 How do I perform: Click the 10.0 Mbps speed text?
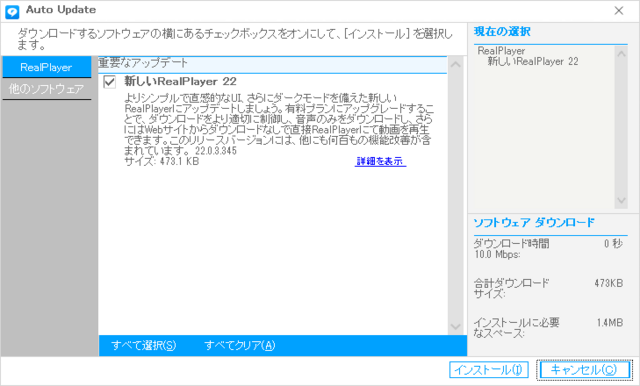coord(497,255)
